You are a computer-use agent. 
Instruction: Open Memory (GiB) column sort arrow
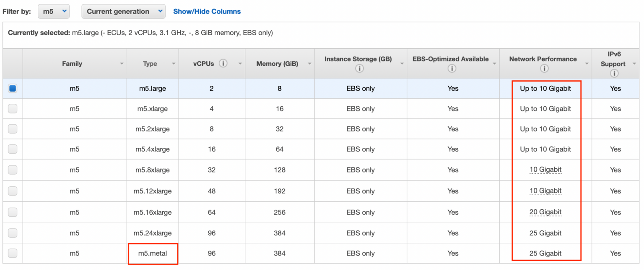click(x=309, y=64)
